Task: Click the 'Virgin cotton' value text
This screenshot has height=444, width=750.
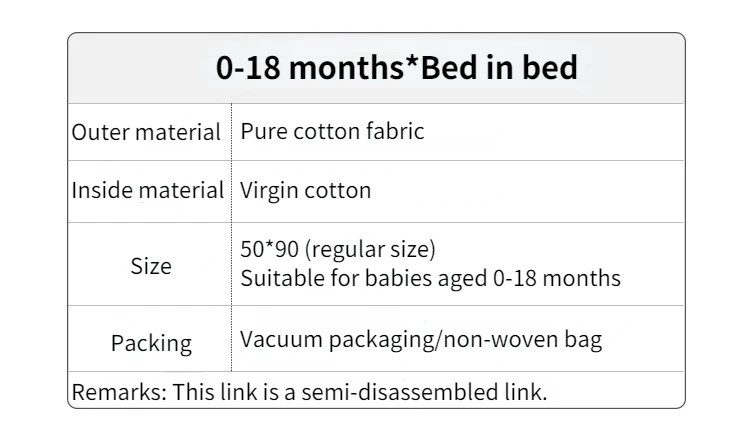Action: (305, 190)
